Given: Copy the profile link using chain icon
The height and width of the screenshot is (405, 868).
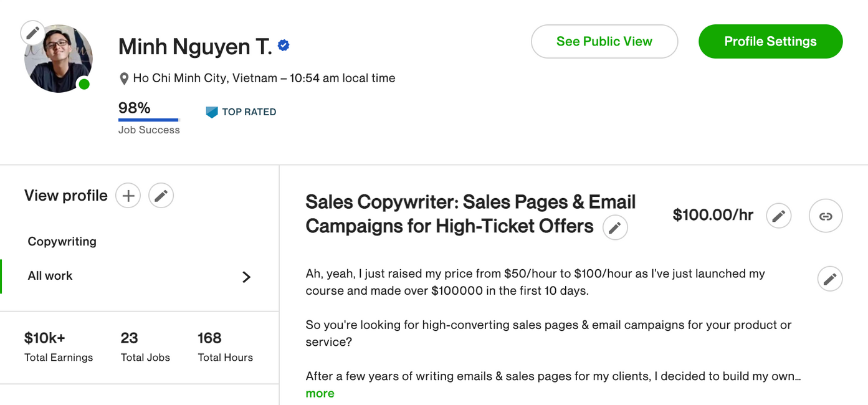Looking at the screenshot, I should point(826,216).
